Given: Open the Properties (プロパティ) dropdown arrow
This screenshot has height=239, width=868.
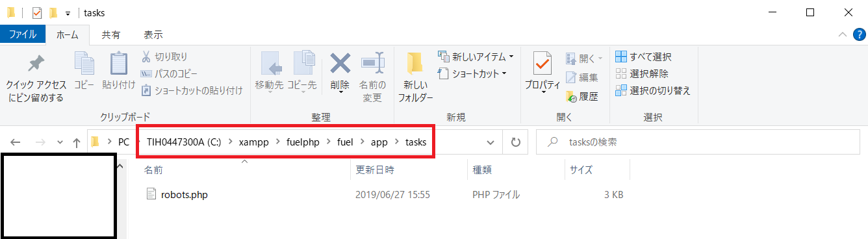Looking at the screenshot, I should [542, 92].
